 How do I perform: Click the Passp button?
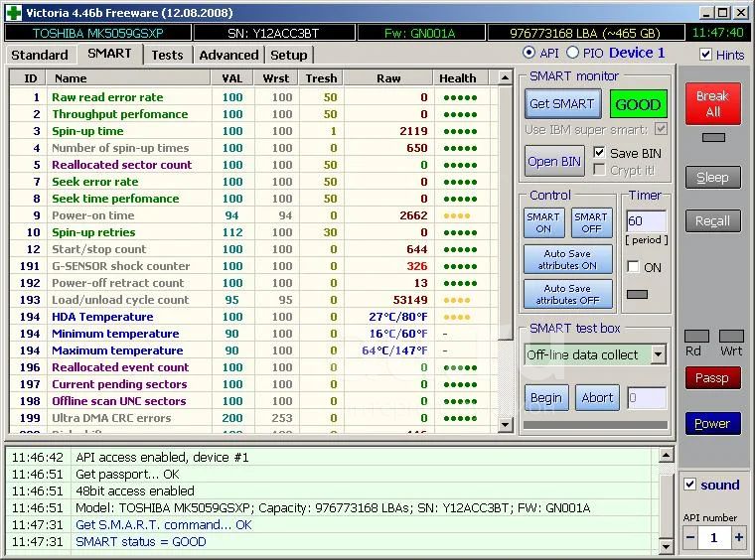pos(712,378)
